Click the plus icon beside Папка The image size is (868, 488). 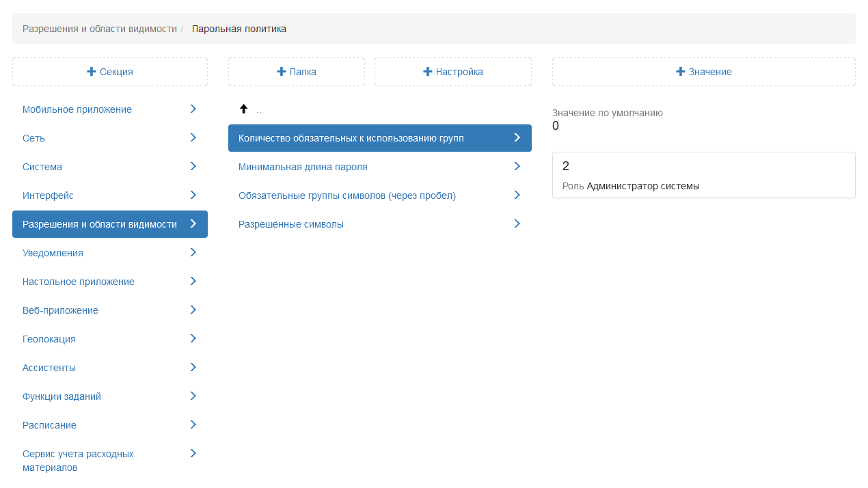[x=281, y=72]
